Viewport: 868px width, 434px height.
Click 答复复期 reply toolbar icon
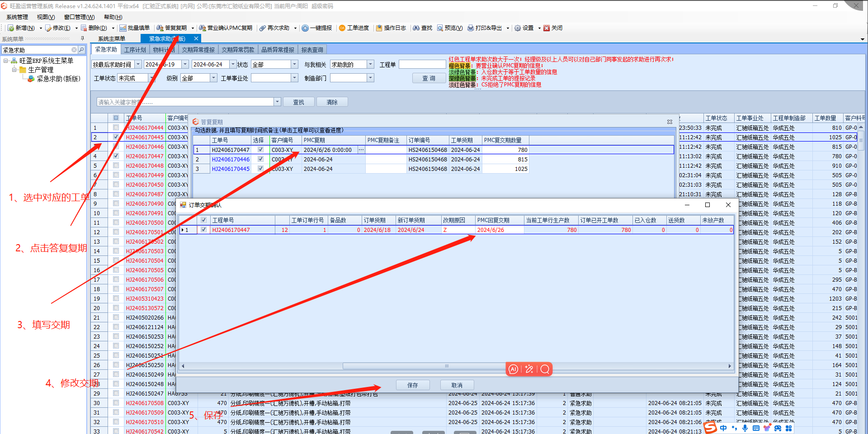tap(160, 28)
